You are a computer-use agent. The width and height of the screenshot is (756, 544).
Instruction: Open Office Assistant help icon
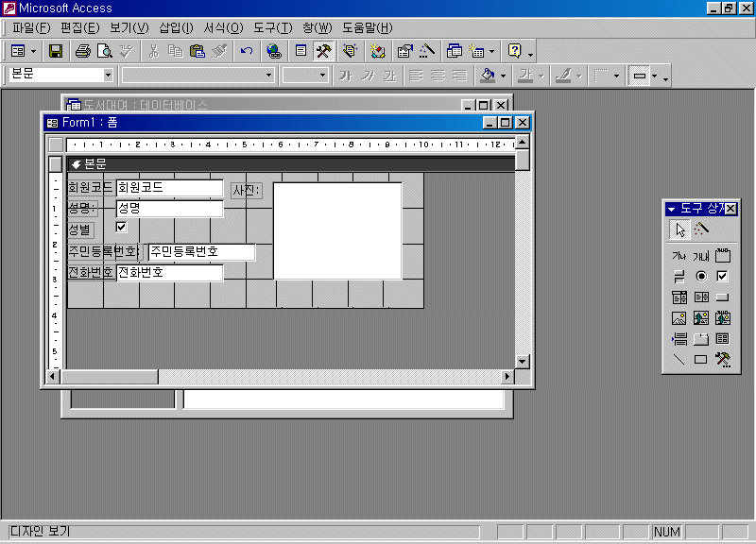pyautogui.click(x=514, y=51)
